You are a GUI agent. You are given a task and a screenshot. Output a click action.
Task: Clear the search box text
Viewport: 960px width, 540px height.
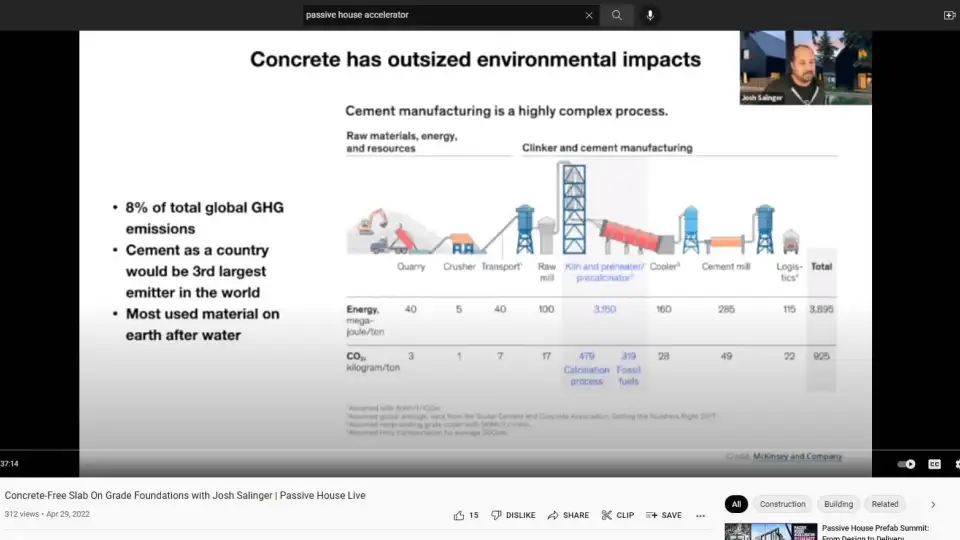pyautogui.click(x=589, y=15)
